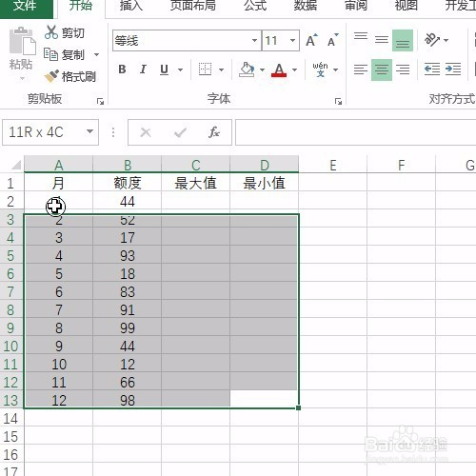Viewport: 476px width, 476px height.
Task: Click the select-all corner triangle
Action: (x=16, y=165)
